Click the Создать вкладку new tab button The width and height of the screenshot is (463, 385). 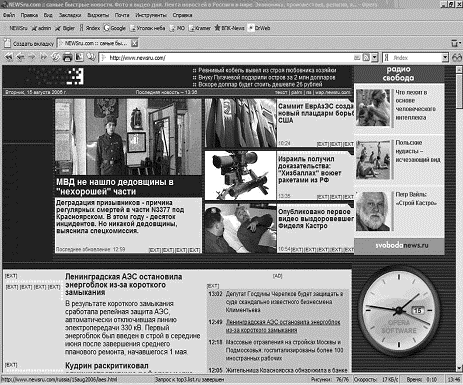point(29,43)
